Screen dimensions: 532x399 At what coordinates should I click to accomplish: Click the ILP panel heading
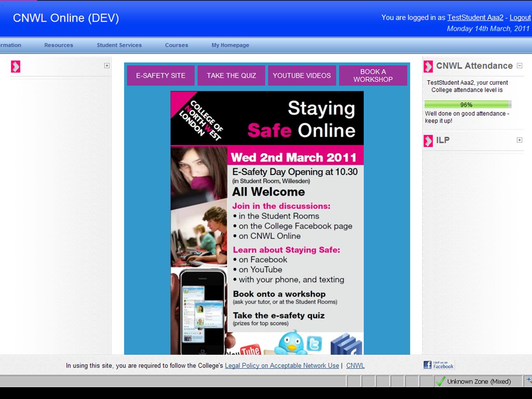pos(443,140)
